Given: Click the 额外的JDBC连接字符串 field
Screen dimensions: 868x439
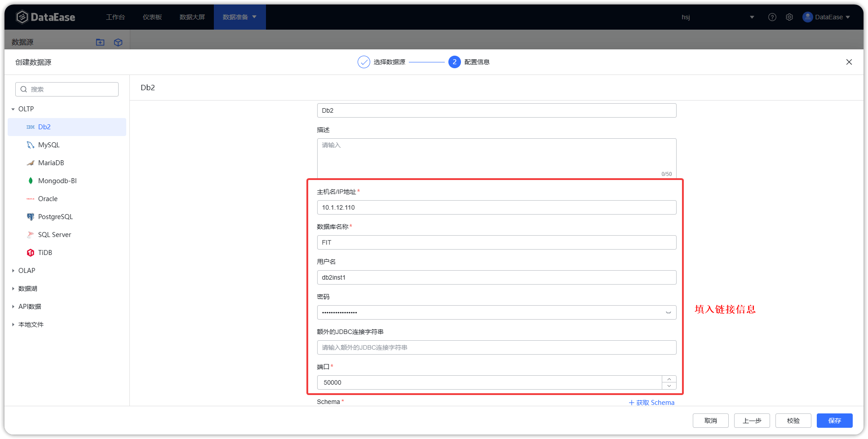Looking at the screenshot, I should (x=496, y=347).
